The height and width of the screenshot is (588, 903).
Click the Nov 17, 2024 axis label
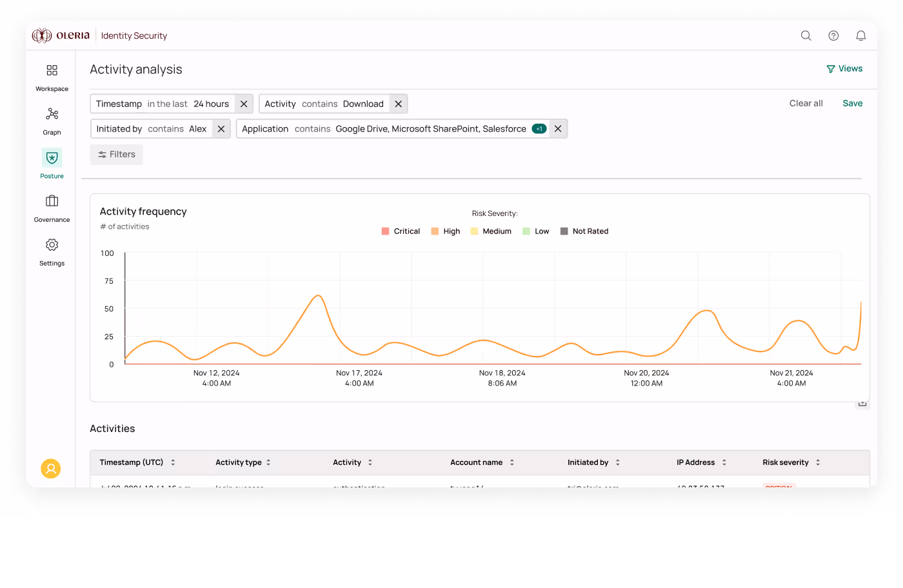pos(359,378)
